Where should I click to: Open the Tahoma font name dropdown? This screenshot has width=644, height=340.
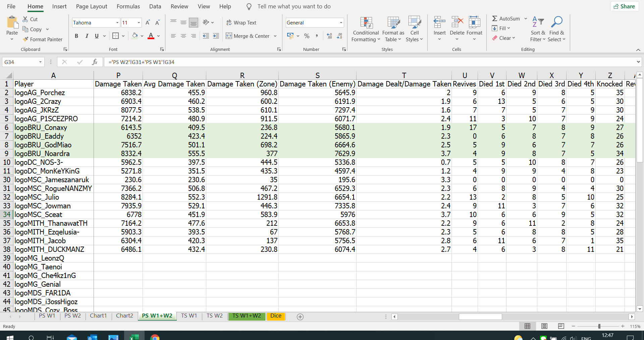point(117,22)
